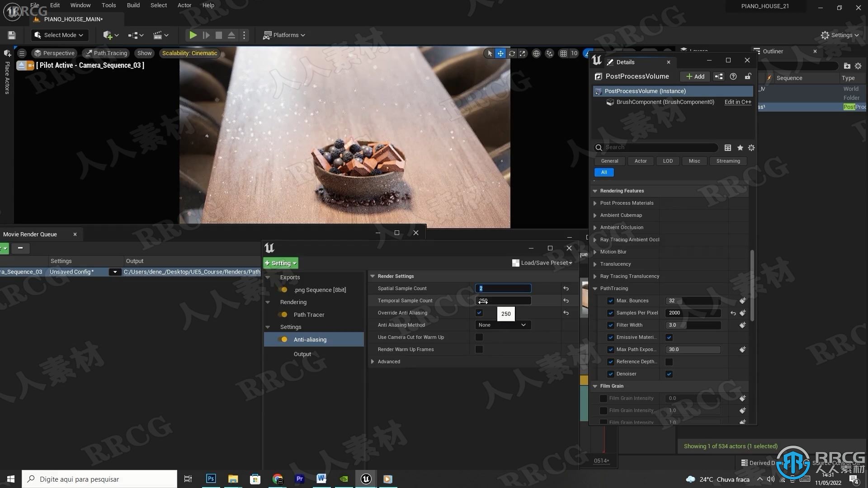868x488 pixels.
Task: Select the Play button in toolbar
Action: tap(193, 34)
